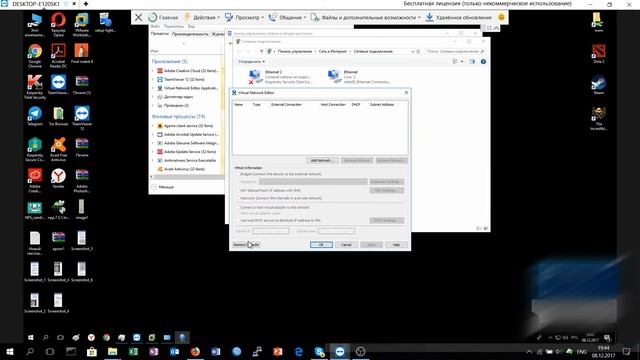Select Host-only radio option

(x=238, y=198)
